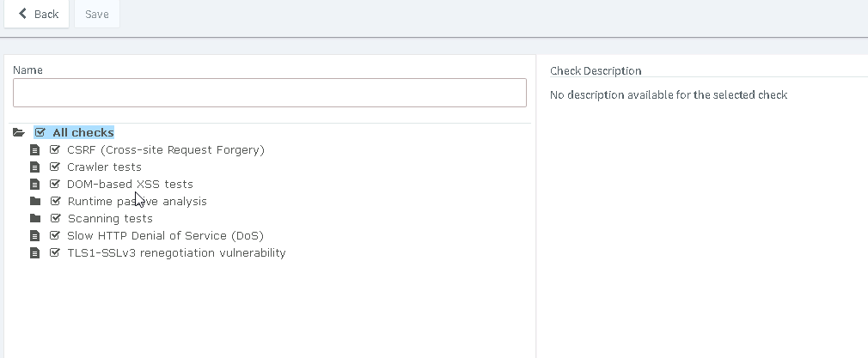Image resolution: width=868 pixels, height=358 pixels.
Task: Select the Runtime passive analysis label
Action: point(138,202)
